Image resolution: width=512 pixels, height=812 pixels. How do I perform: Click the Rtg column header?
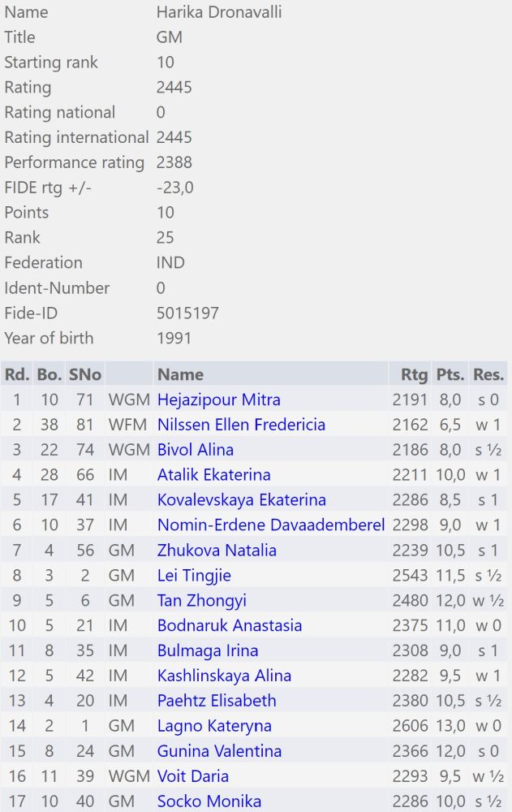pos(414,374)
